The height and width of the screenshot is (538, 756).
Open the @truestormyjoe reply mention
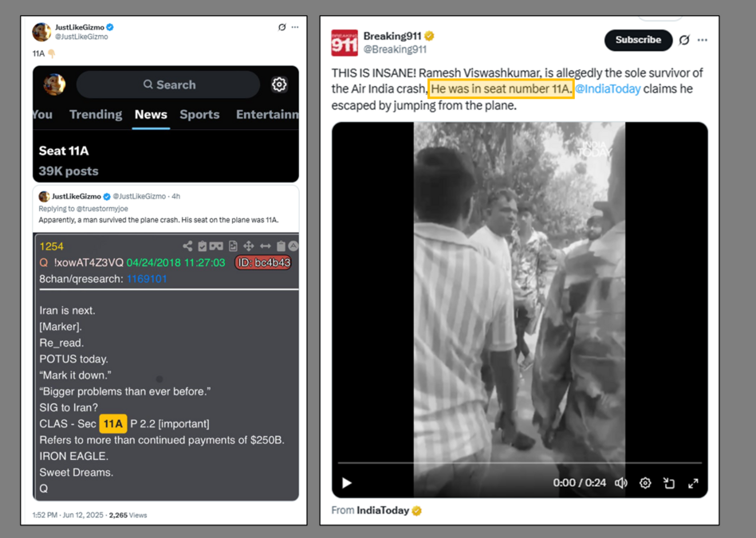coord(102,209)
